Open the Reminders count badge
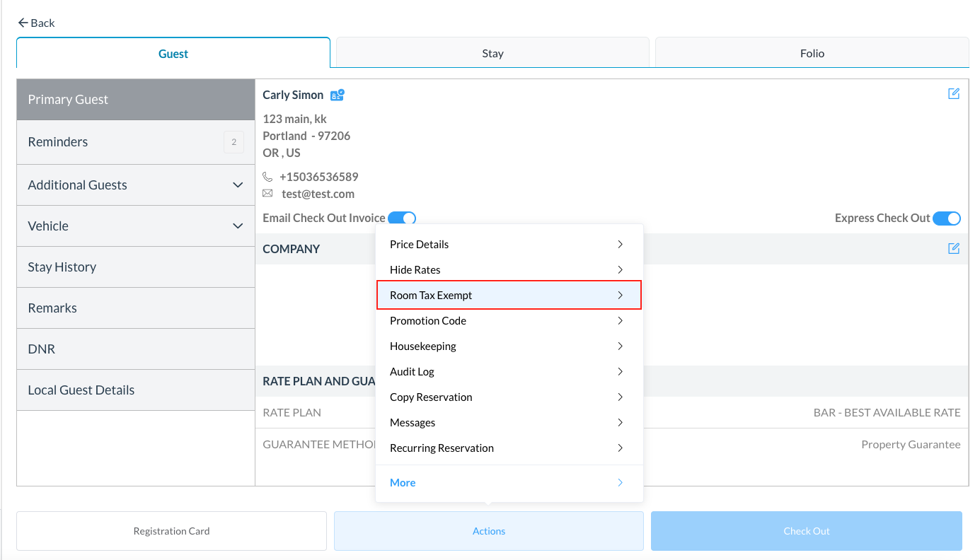Viewport: 980px width, 560px height. click(x=234, y=142)
